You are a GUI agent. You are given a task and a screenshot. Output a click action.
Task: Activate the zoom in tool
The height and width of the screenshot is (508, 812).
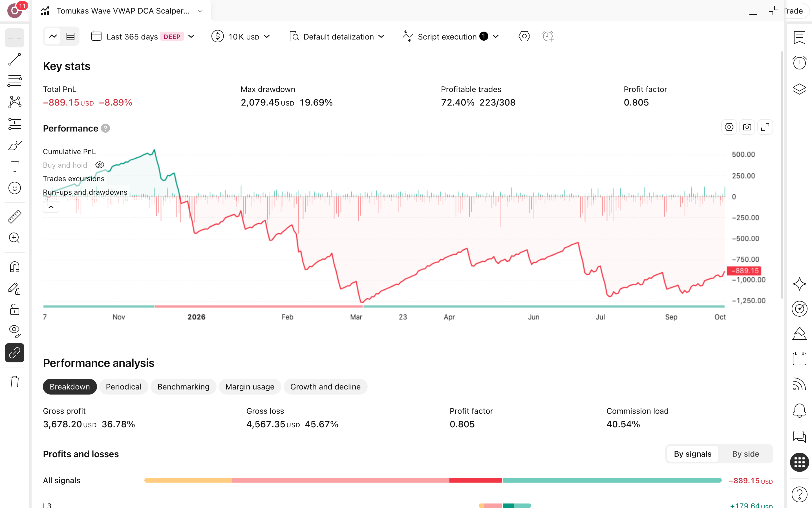click(x=15, y=238)
